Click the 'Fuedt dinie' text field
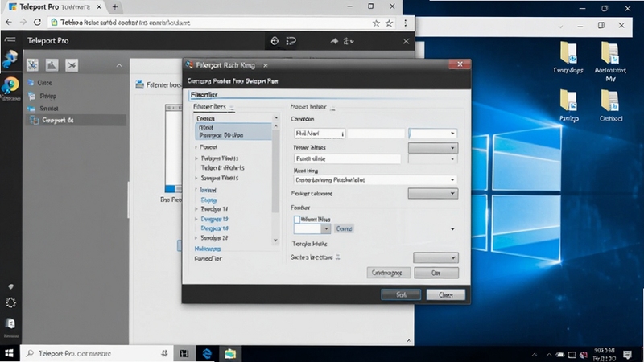Viewport: 644px width, 362px height. click(x=347, y=158)
